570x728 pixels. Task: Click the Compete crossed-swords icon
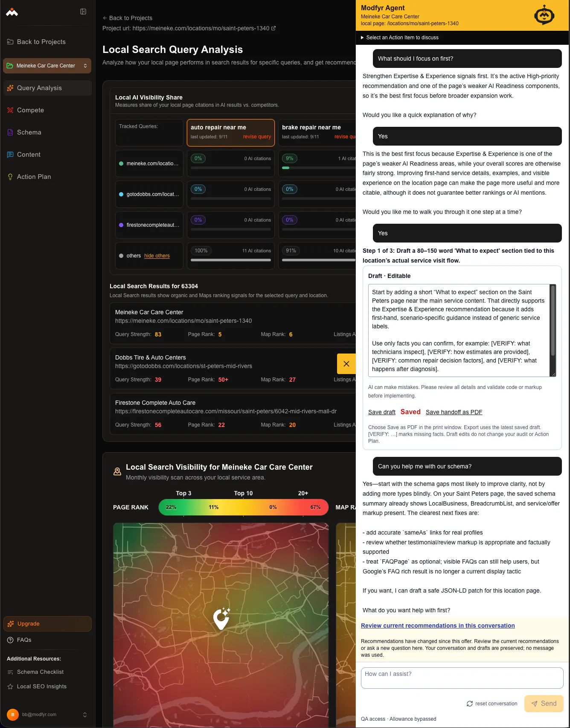coord(10,110)
